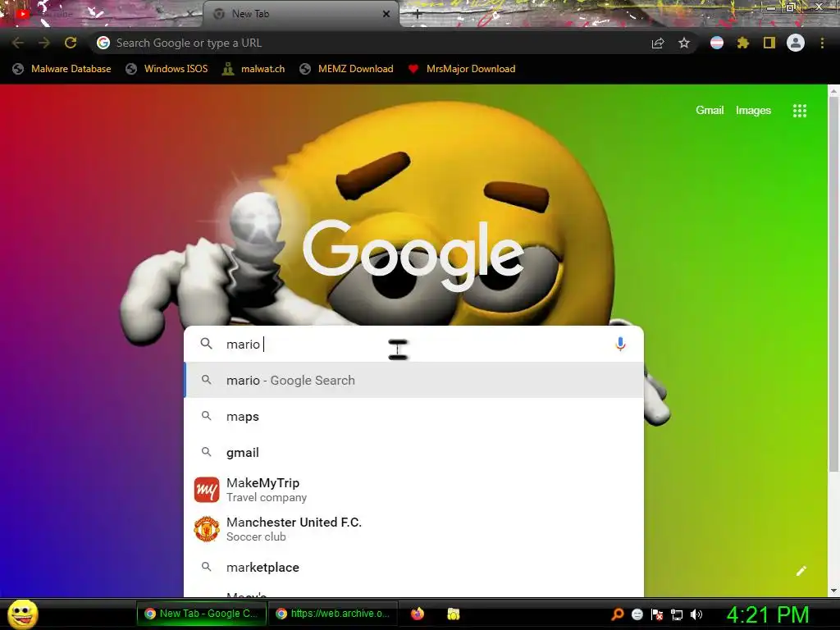Image resolution: width=840 pixels, height=630 pixels.
Task: Choose the 'gmail' suggestion
Action: point(413,452)
